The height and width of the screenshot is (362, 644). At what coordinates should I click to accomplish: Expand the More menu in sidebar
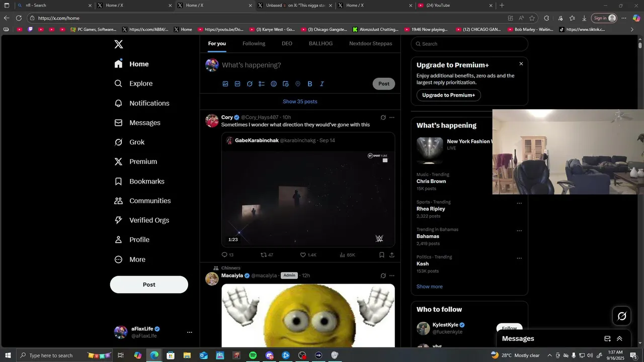[x=130, y=259]
